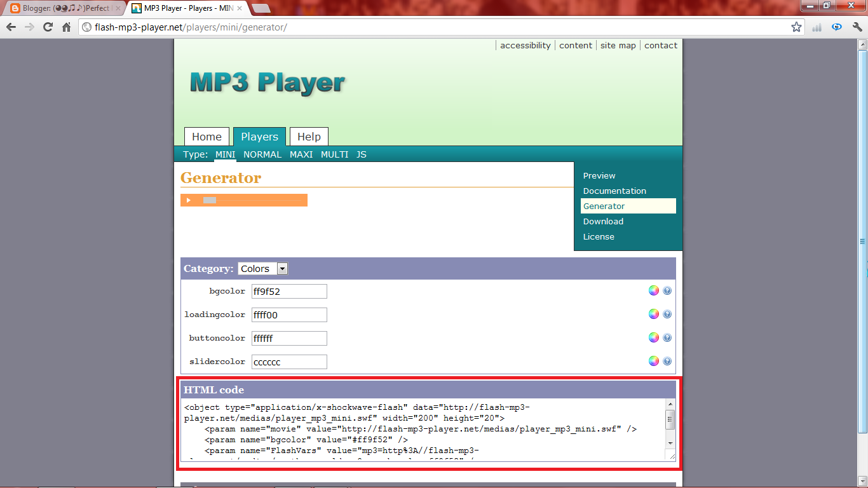This screenshot has width=868, height=488.
Task: Focus the slidercolor input field
Action: (x=289, y=362)
